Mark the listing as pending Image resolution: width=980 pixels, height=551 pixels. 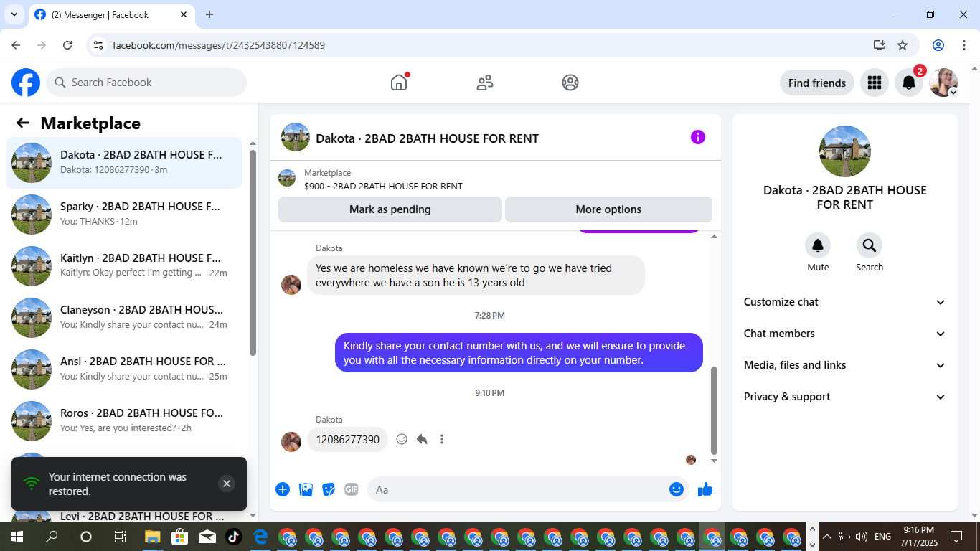(x=390, y=209)
